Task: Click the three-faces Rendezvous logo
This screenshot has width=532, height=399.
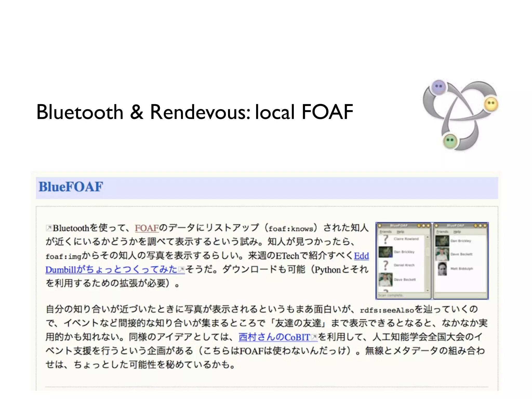Action: (461, 115)
